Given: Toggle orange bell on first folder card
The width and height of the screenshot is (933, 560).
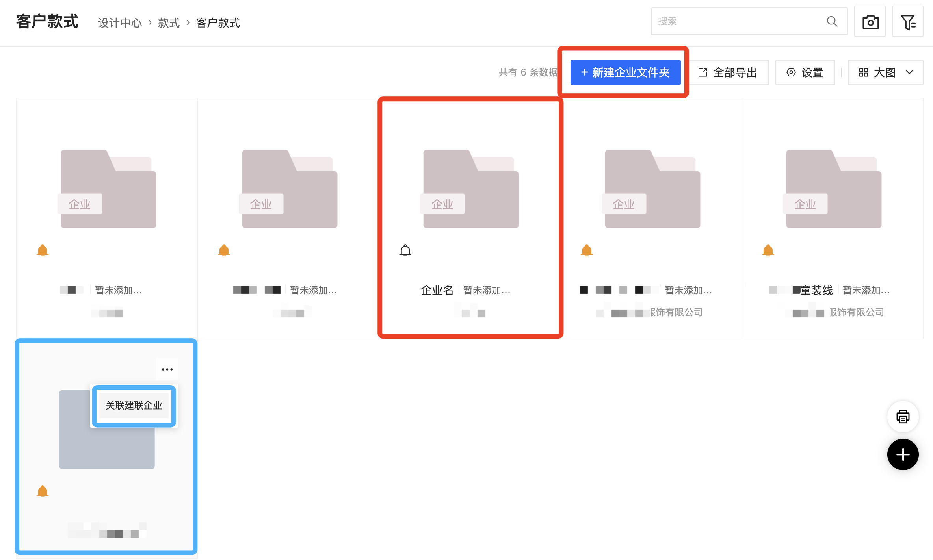Looking at the screenshot, I should point(43,250).
